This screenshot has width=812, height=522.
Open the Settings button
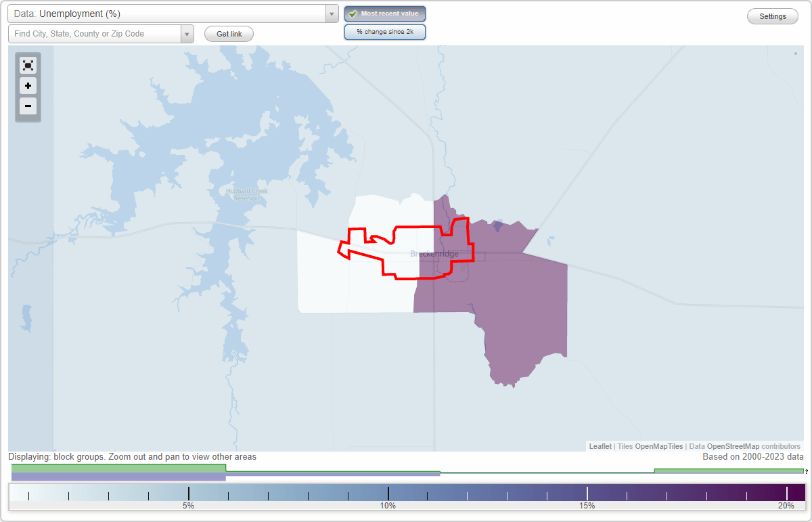772,16
